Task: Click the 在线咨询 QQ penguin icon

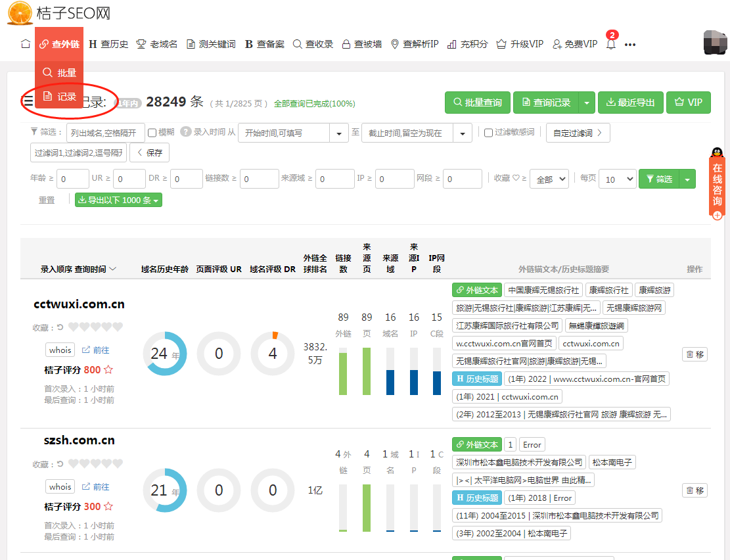Action: (x=717, y=154)
